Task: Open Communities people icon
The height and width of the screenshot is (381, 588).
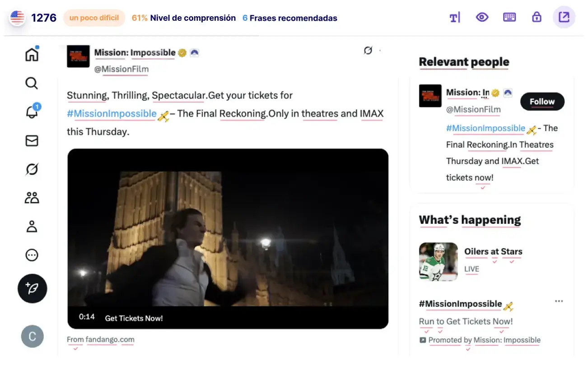Action: [32, 198]
